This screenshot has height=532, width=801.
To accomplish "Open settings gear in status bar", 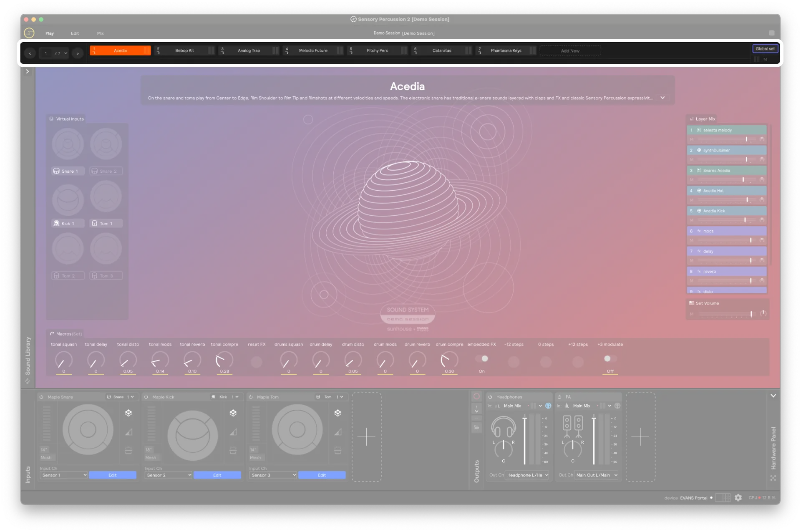I will coord(738,498).
